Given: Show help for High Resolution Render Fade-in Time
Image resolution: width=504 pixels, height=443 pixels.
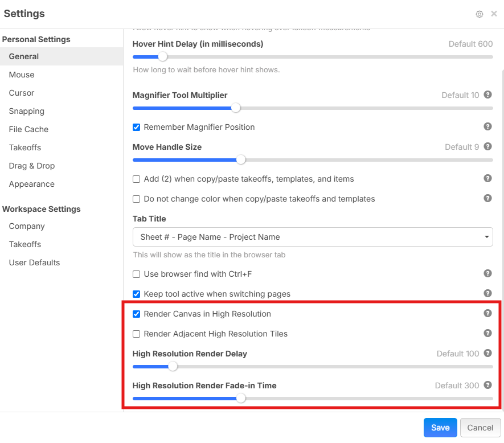Looking at the screenshot, I should [487, 385].
